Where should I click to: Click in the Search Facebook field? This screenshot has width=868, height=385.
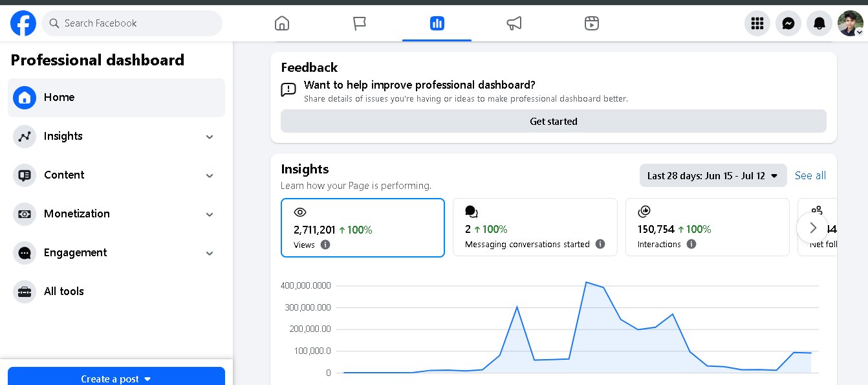coord(132,23)
